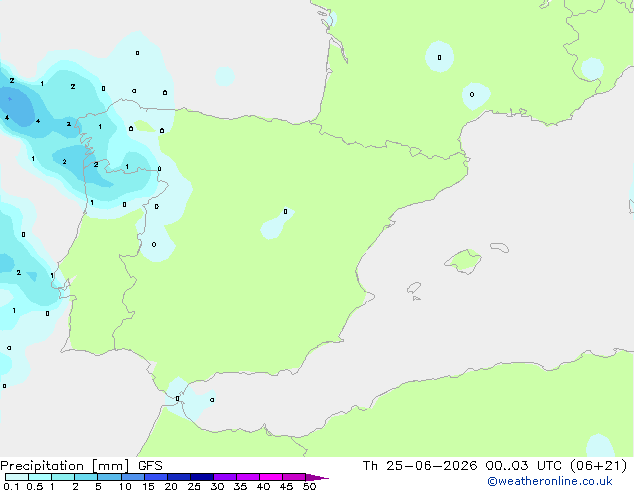634x490 pixels.
Task: Click the 0.5–1 mm legend color segment
Action: (40, 477)
